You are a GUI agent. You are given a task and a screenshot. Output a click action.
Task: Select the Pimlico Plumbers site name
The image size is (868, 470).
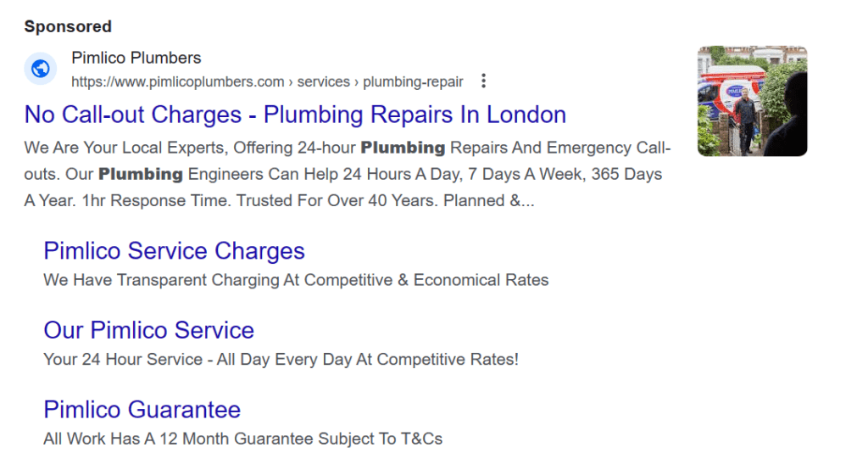pos(136,58)
